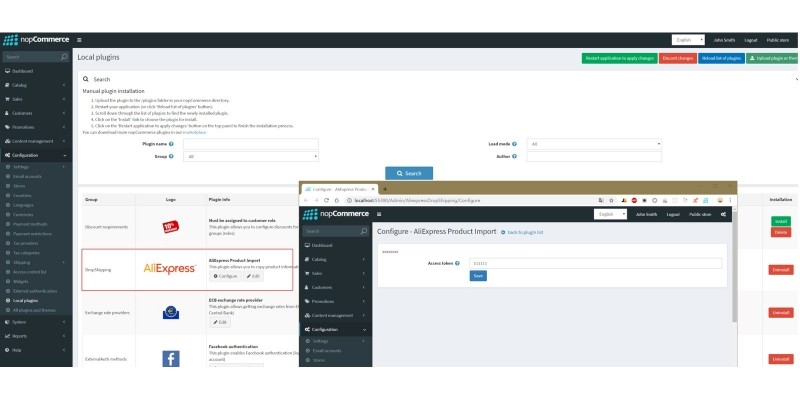Click AliExpress plugin logo
The width and height of the screenshot is (800, 400).
[x=170, y=269]
